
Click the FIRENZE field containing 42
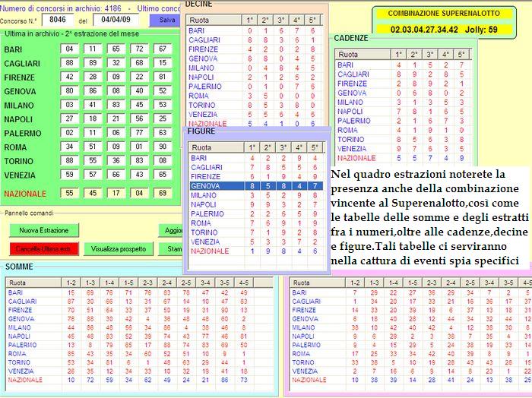pyautogui.click(x=70, y=77)
